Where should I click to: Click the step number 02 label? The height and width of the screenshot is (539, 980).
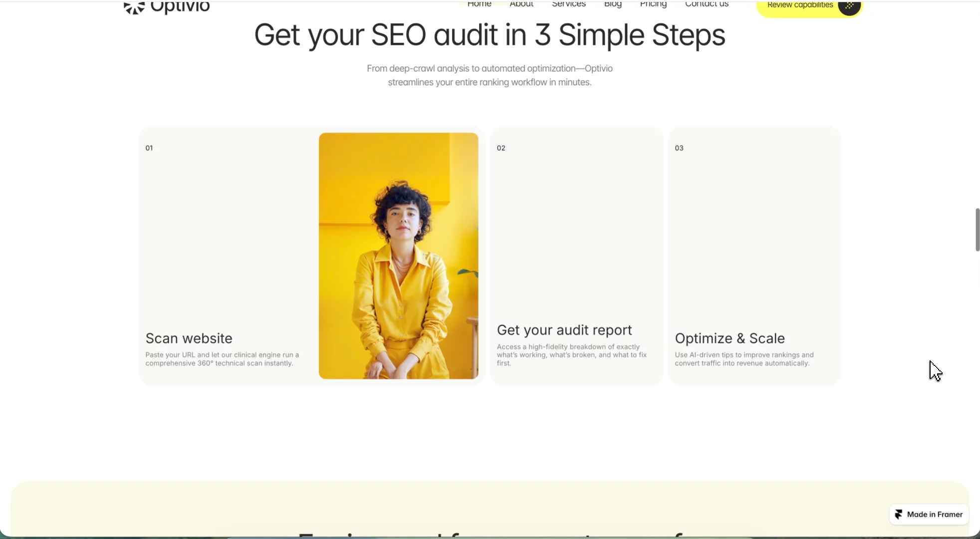pyautogui.click(x=501, y=148)
